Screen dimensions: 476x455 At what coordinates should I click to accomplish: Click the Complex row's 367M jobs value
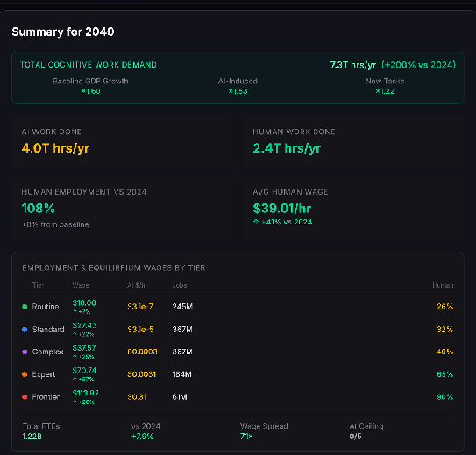(182, 352)
